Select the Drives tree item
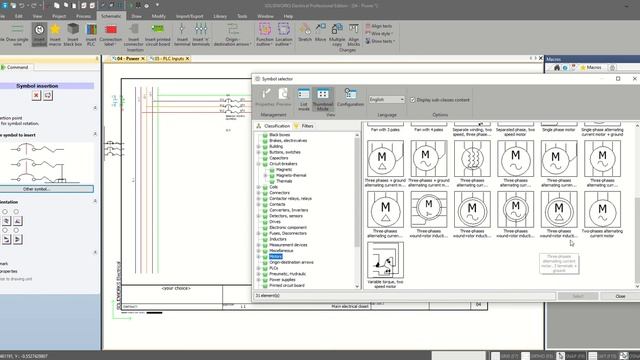The height and width of the screenshot is (360, 640). 275,222
